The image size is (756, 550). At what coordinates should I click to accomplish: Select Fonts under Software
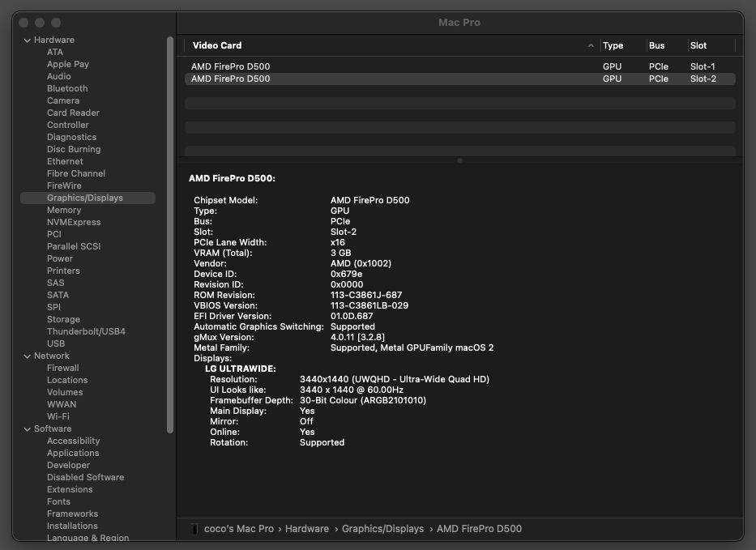(x=59, y=501)
